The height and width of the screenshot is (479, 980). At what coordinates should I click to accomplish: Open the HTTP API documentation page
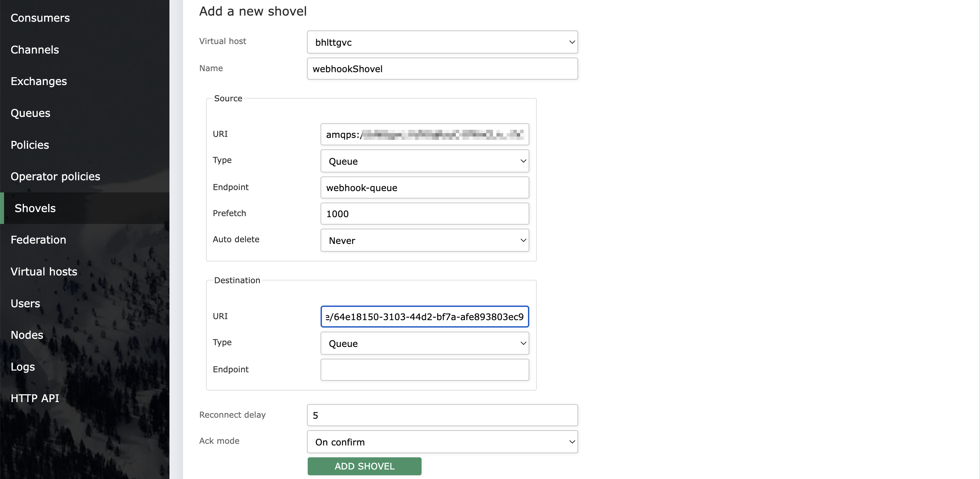pyautogui.click(x=35, y=398)
